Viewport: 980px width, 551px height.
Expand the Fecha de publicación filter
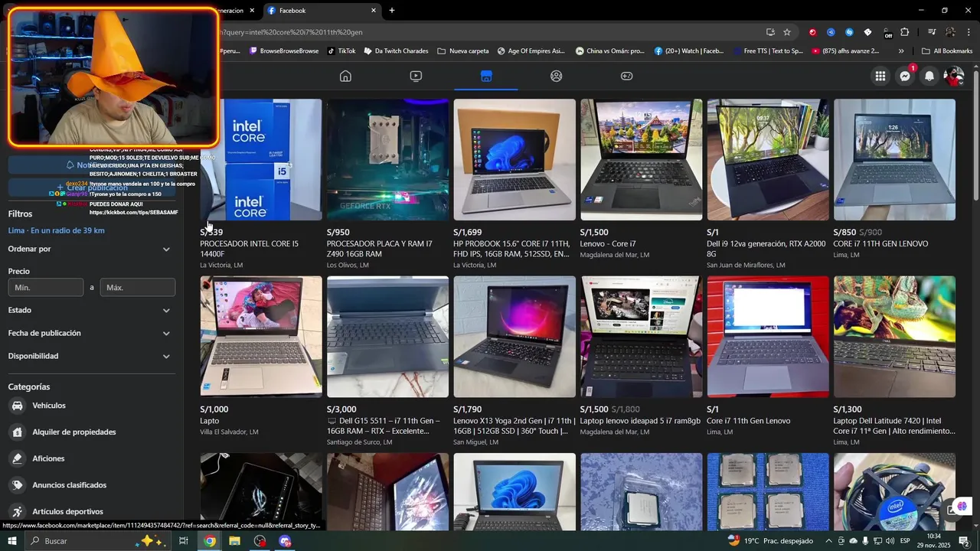pos(90,333)
